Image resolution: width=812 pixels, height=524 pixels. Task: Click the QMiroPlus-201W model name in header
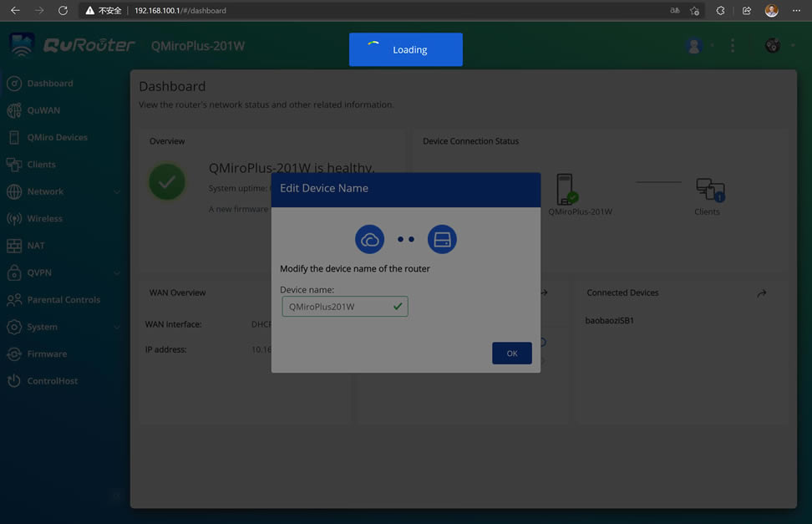(x=198, y=46)
